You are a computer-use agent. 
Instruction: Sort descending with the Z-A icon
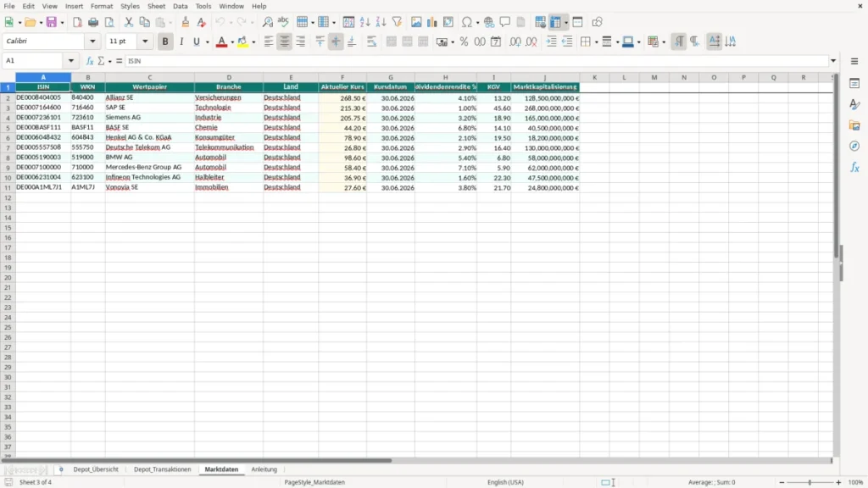tap(381, 22)
